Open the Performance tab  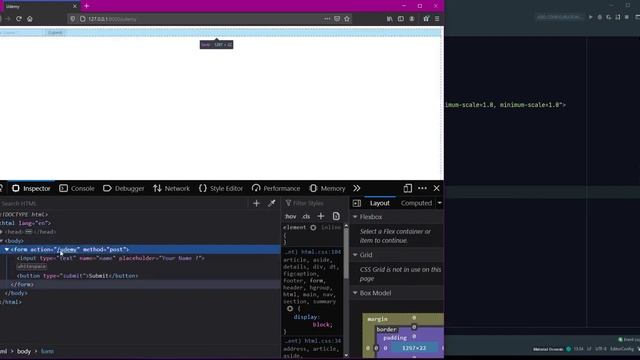[x=276, y=188]
